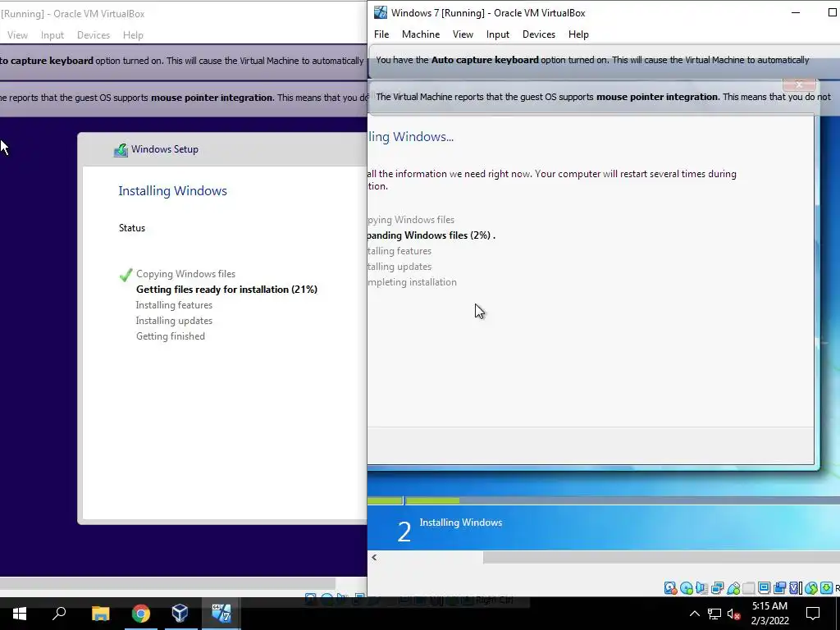Click audio speaker icon in Windows 7 VM status bar
Screen dimensions: 840x630
701,588
